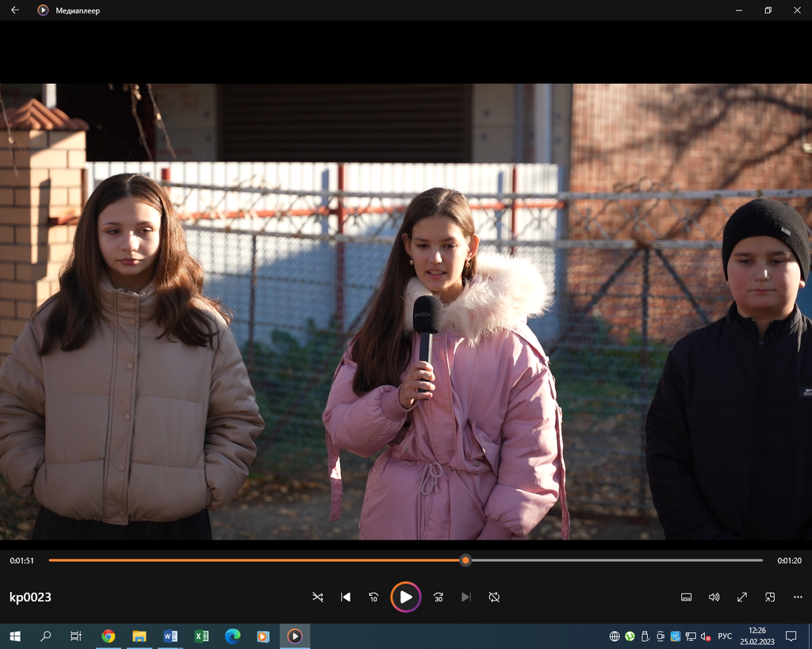812x649 pixels.
Task: Switch input language РУС indicator
Action: (x=725, y=636)
